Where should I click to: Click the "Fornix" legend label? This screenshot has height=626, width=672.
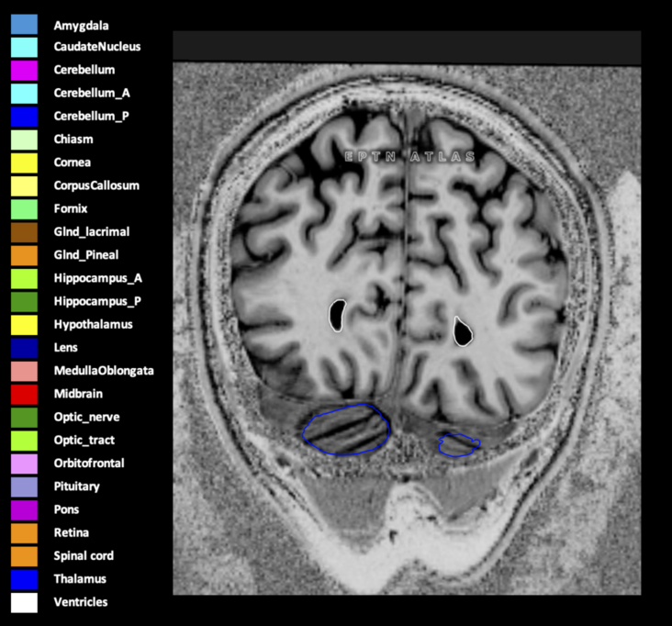pyautogui.click(x=71, y=208)
